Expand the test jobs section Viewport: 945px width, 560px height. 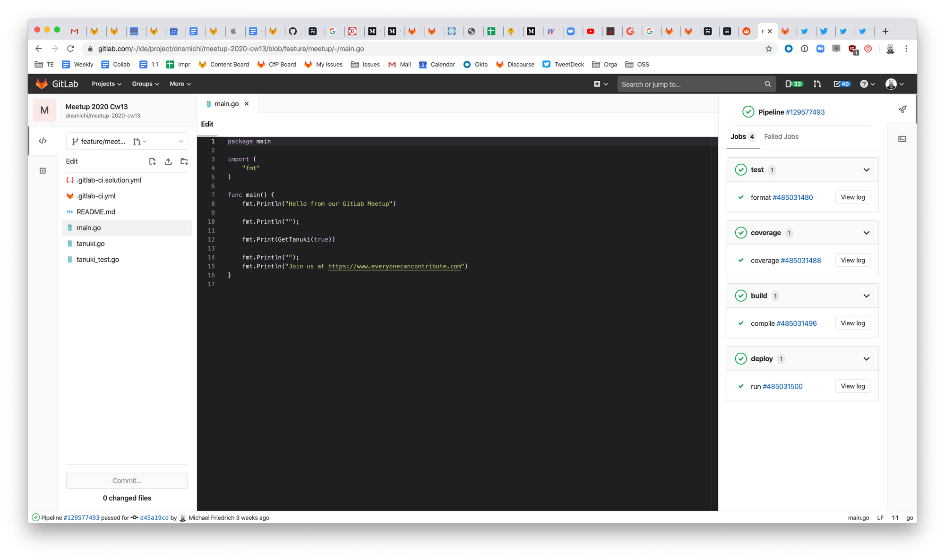866,170
